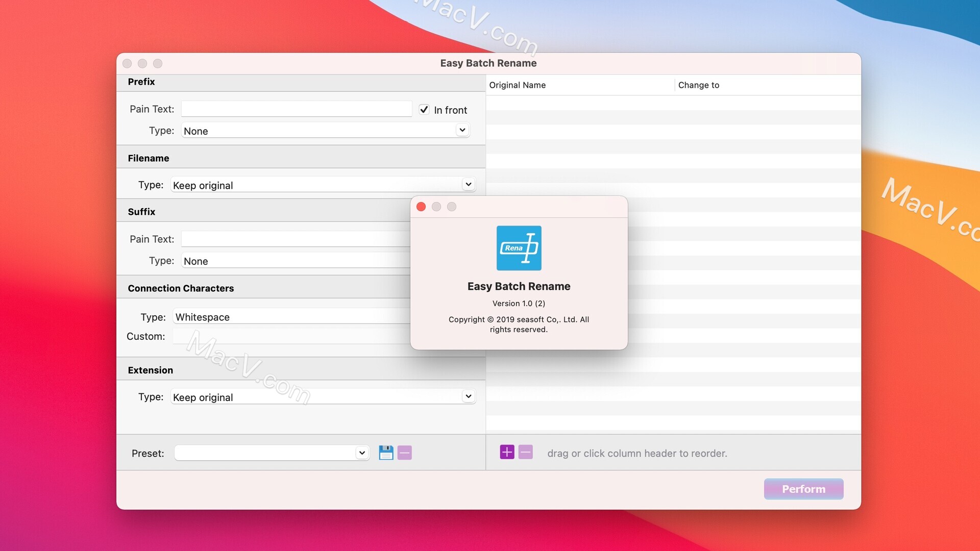The width and height of the screenshot is (980, 551).
Task: Sort by the Original Name column header
Action: 580,85
